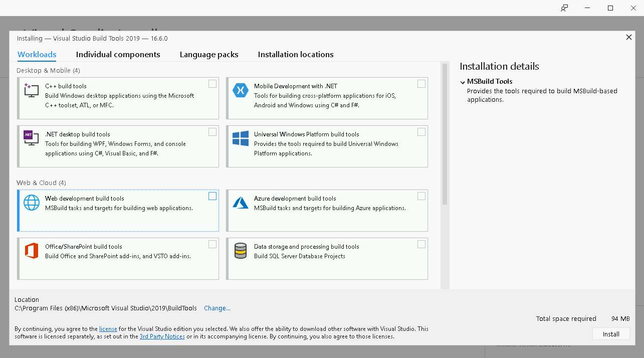
Task: Click the Data storage and processing database icon
Action: [x=241, y=251]
